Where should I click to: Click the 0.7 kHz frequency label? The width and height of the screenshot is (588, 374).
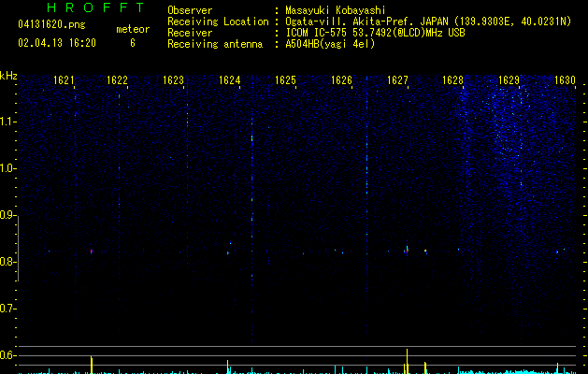pos(8,309)
